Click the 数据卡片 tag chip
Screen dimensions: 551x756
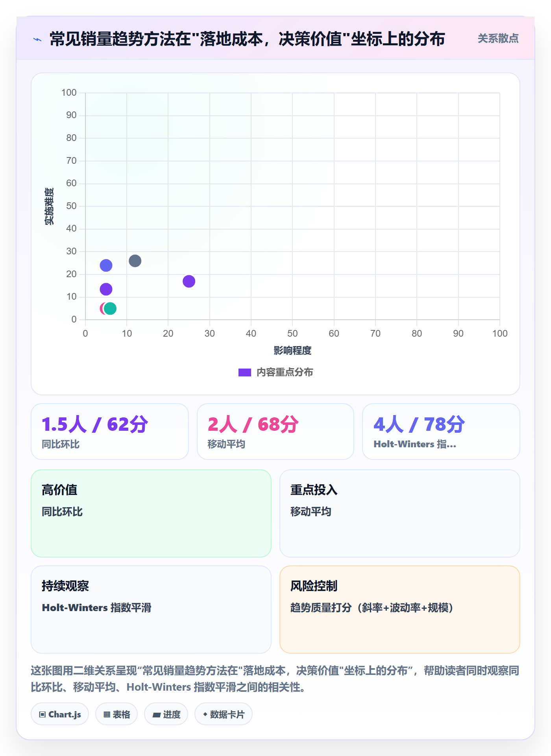tap(224, 714)
